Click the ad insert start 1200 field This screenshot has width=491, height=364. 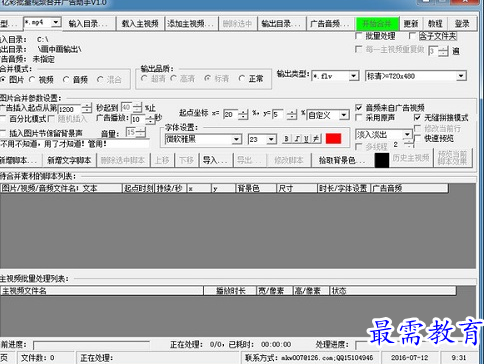click(x=70, y=109)
